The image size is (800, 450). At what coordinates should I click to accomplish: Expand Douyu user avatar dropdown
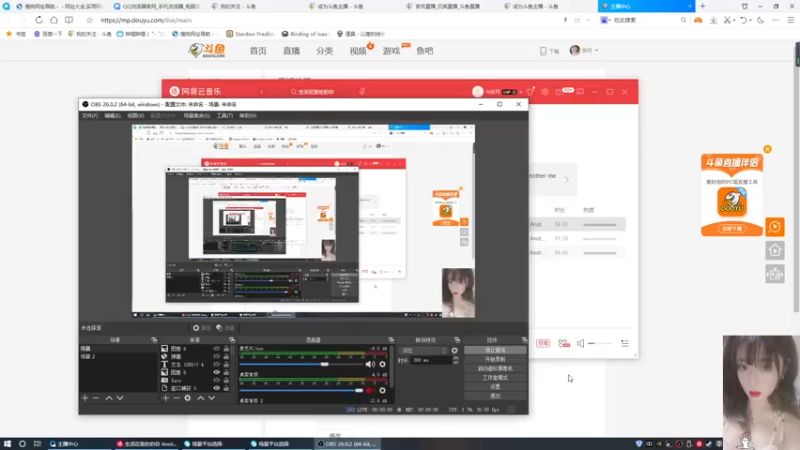pyautogui.click(x=596, y=51)
